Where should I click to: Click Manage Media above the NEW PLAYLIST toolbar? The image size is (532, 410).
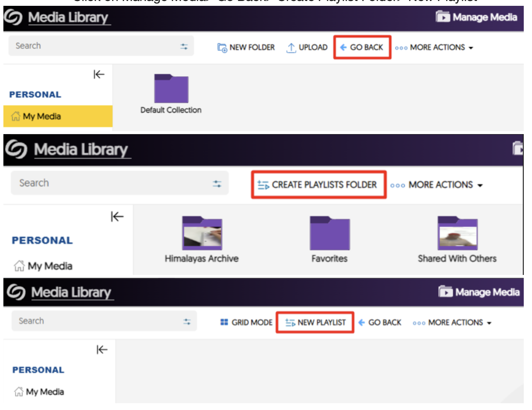pos(479,292)
